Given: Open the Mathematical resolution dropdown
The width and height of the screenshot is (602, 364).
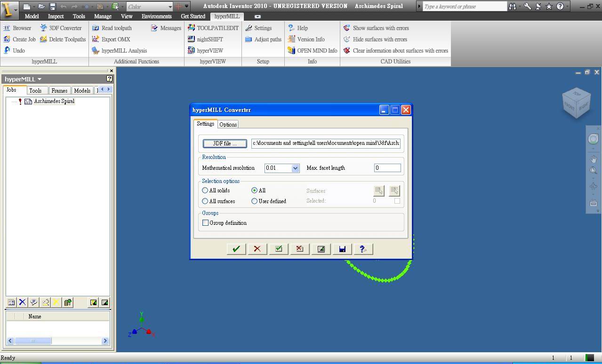Looking at the screenshot, I should [295, 168].
